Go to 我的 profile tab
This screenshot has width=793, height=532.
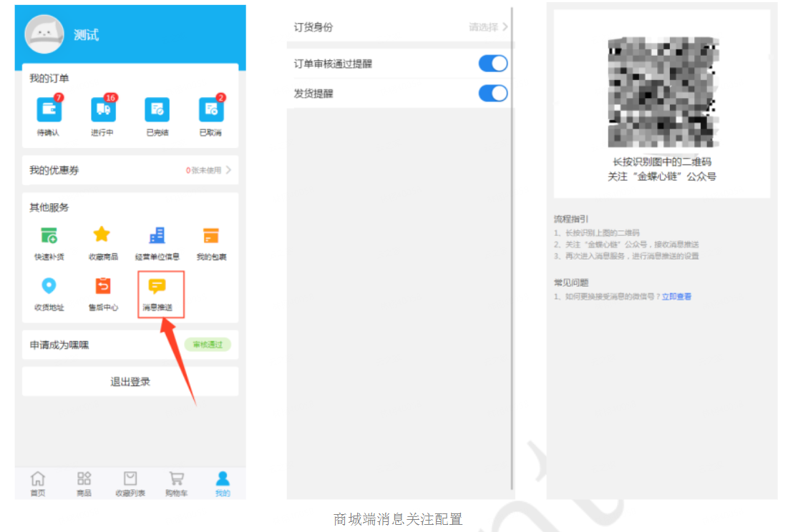click(x=223, y=484)
